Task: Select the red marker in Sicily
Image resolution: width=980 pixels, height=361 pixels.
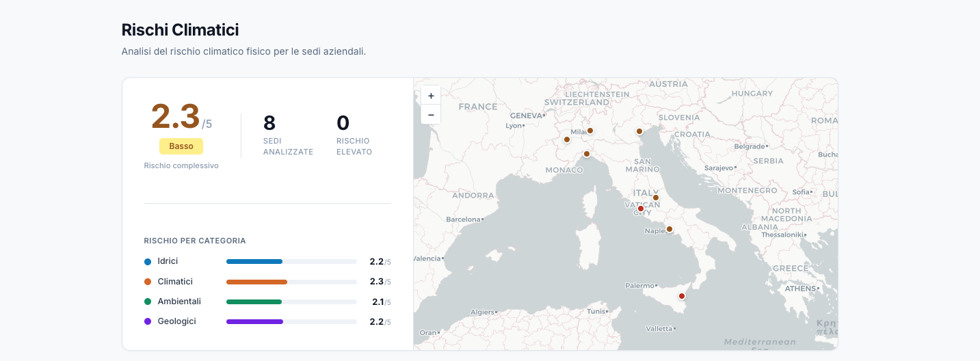Action: (x=681, y=296)
